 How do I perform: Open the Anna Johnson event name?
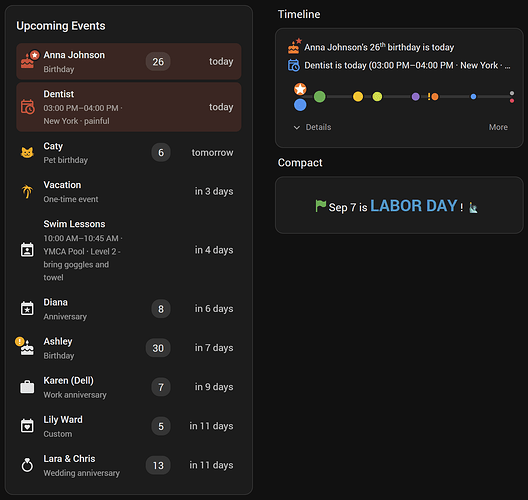pyautogui.click(x=74, y=55)
